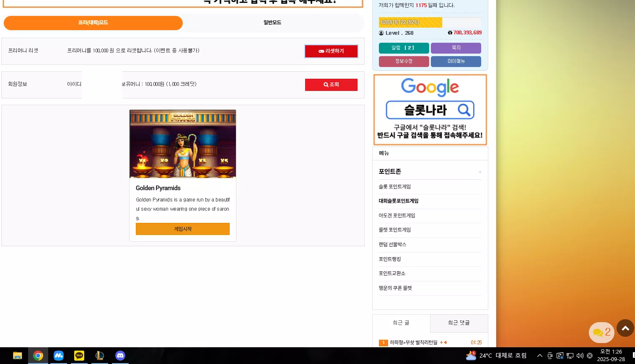The width and height of the screenshot is (635, 364).
Task: Click the 628,818,122 (62%) experience bar
Action: click(x=430, y=22)
